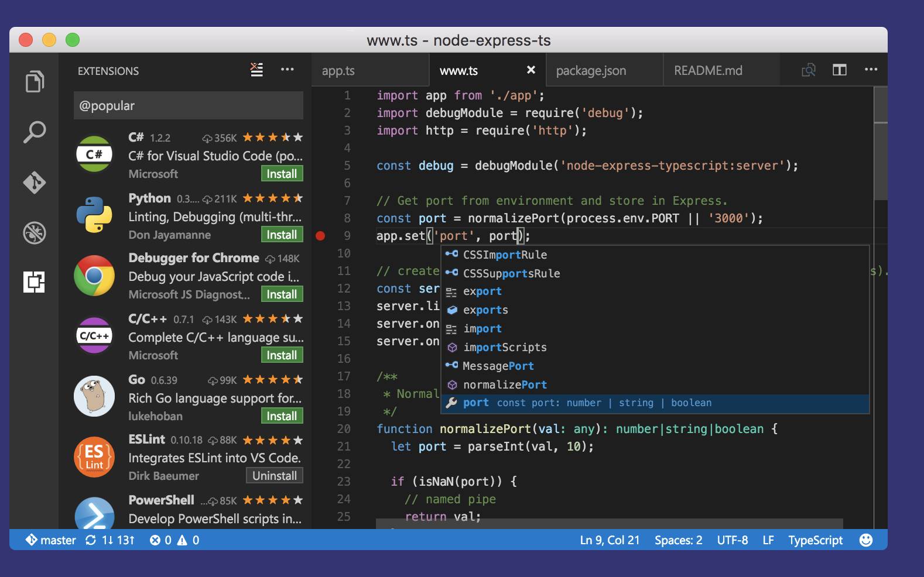Open the Debug view in activity bar
This screenshot has height=577, width=924.
[35, 233]
